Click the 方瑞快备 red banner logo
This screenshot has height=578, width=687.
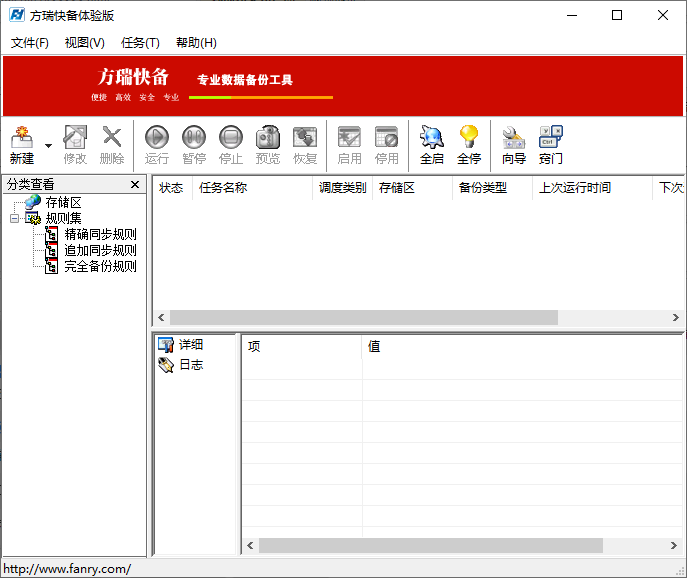tap(133, 77)
